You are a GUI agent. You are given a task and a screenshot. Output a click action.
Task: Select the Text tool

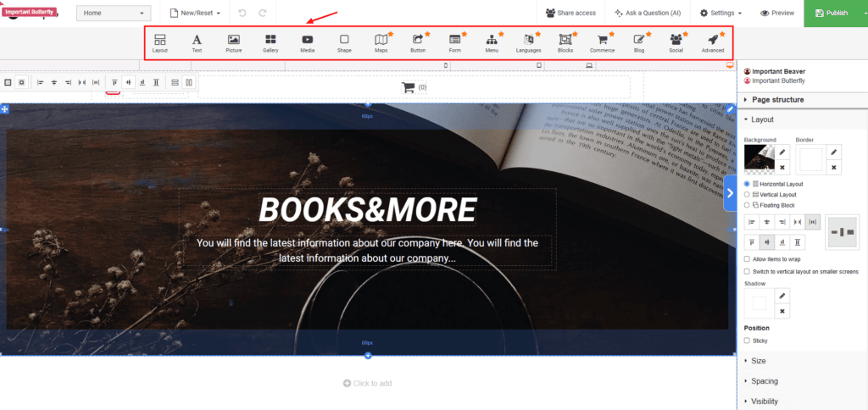(x=197, y=43)
